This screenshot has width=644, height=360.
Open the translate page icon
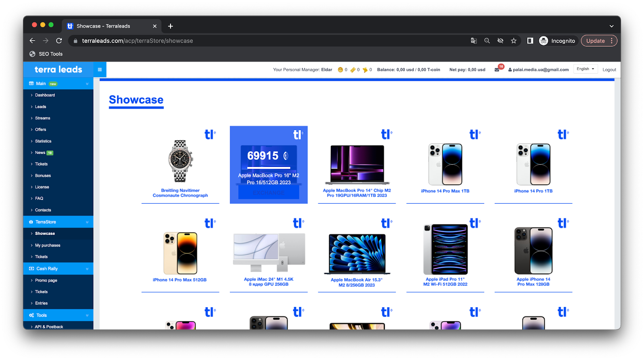(474, 41)
